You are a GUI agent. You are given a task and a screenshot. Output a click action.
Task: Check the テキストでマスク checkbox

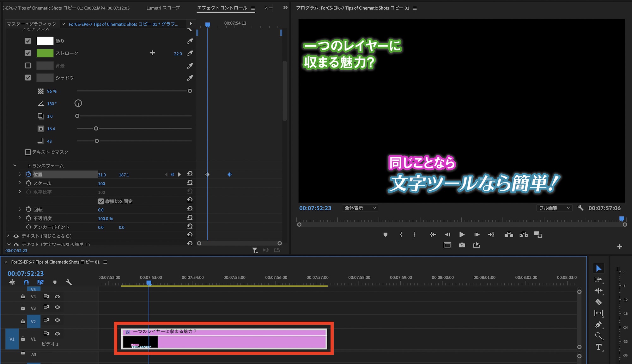coord(28,152)
